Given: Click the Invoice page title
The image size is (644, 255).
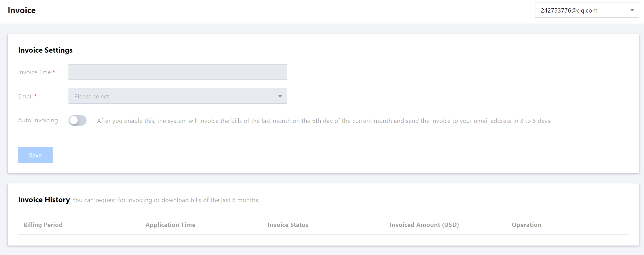Looking at the screenshot, I should click(x=22, y=10).
